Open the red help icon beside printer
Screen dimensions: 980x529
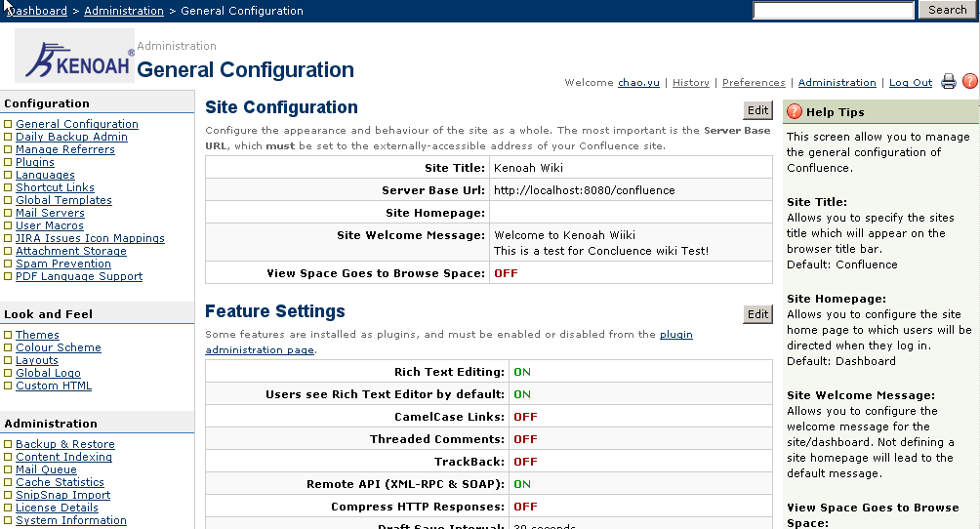point(970,81)
